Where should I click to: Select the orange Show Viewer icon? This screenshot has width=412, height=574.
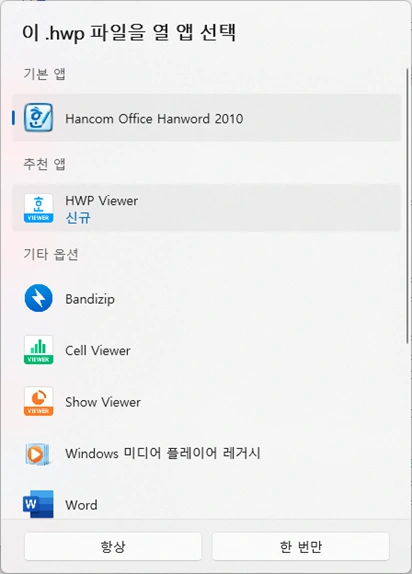click(x=38, y=402)
